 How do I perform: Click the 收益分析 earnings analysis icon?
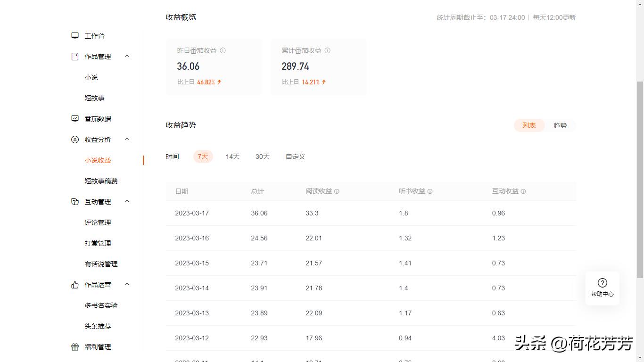tap(74, 139)
